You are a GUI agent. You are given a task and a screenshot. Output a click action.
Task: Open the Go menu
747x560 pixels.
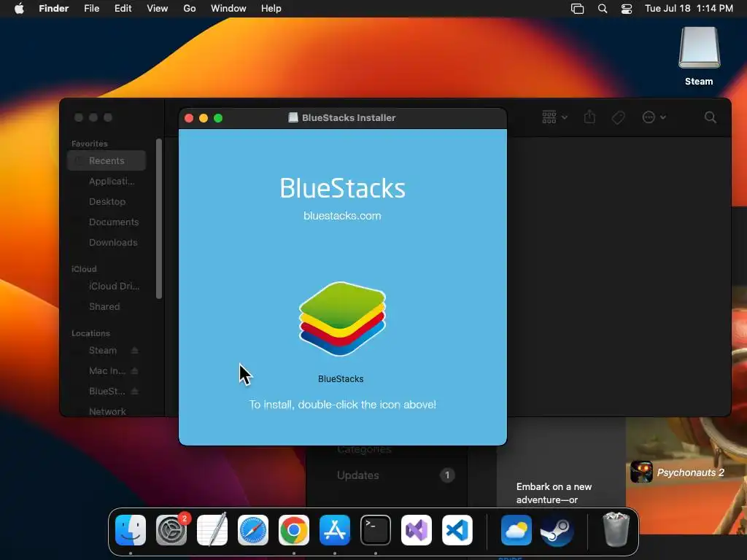tap(190, 9)
